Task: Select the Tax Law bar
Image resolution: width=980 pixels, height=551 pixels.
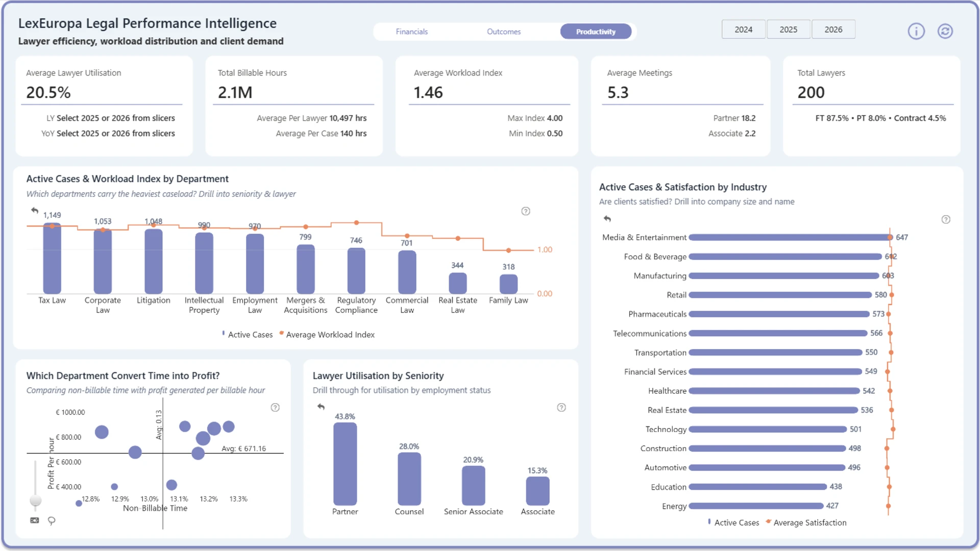Action: [52, 258]
